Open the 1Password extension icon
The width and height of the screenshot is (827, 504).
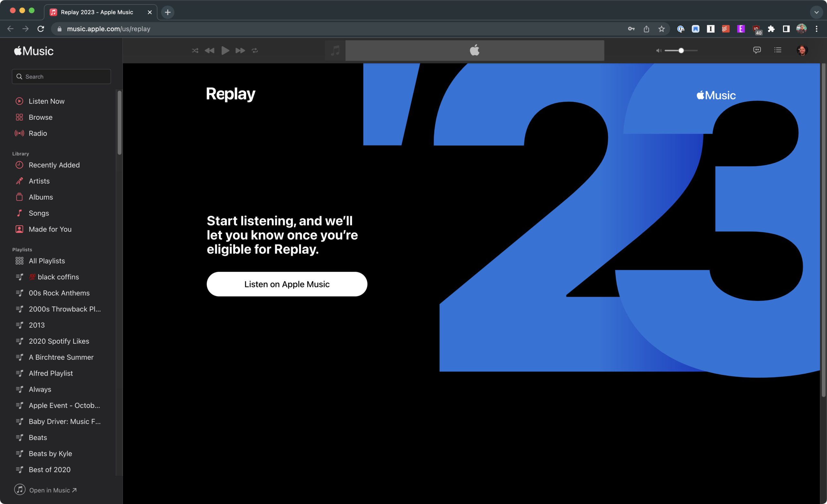click(680, 29)
